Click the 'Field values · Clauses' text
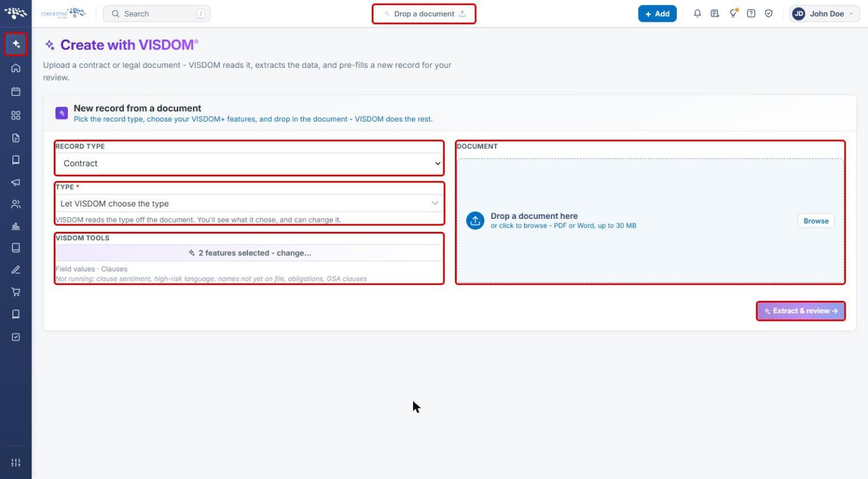Screen dimensions: 868x479 click(91, 269)
